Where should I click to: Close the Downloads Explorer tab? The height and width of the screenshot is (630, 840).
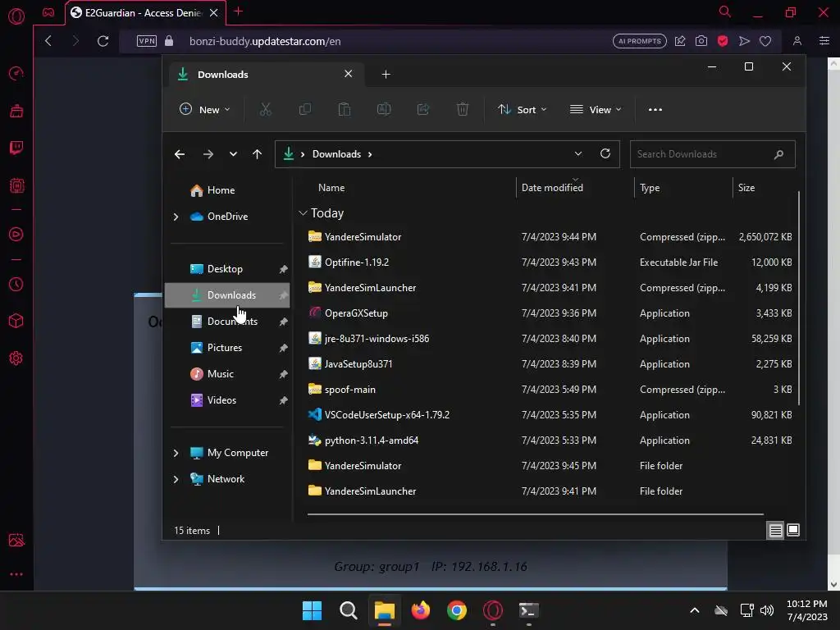click(x=348, y=74)
